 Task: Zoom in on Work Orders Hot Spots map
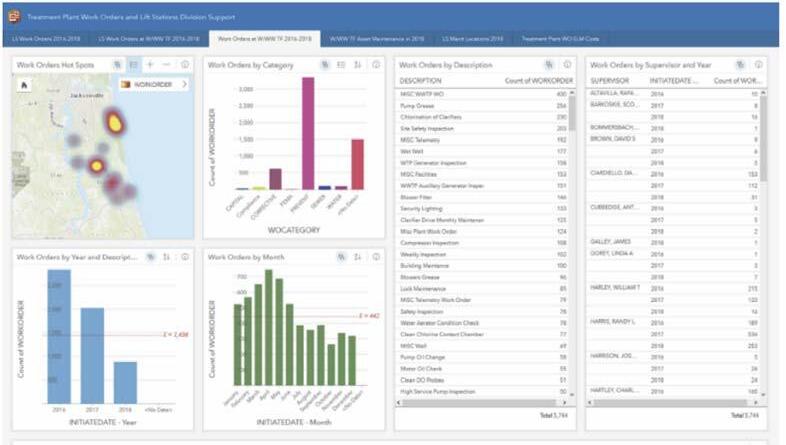(150, 65)
